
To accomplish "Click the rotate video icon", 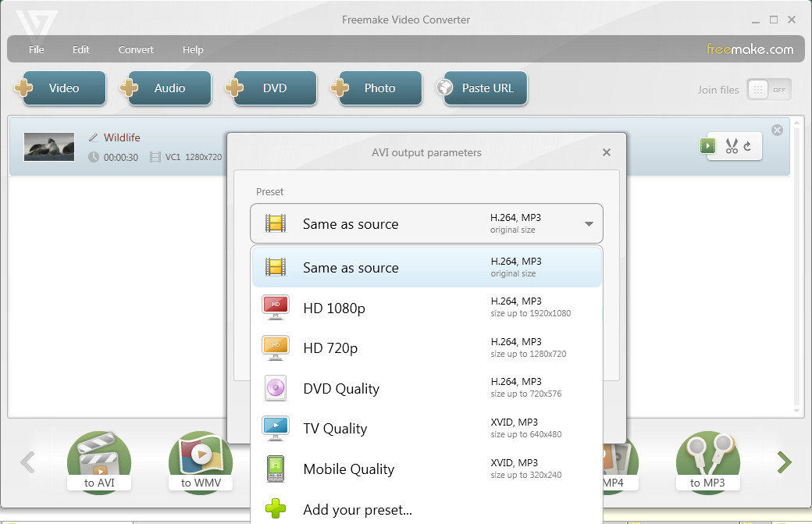I will coord(747,146).
